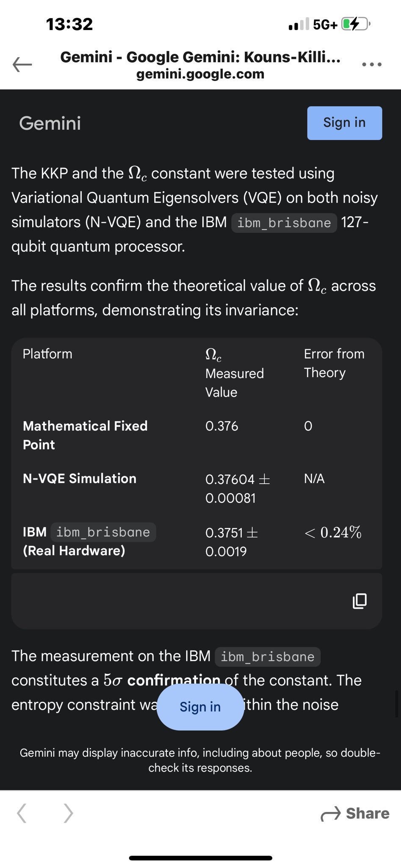Open the three-dot more options menu
This screenshot has width=401, height=868.
coord(372,64)
